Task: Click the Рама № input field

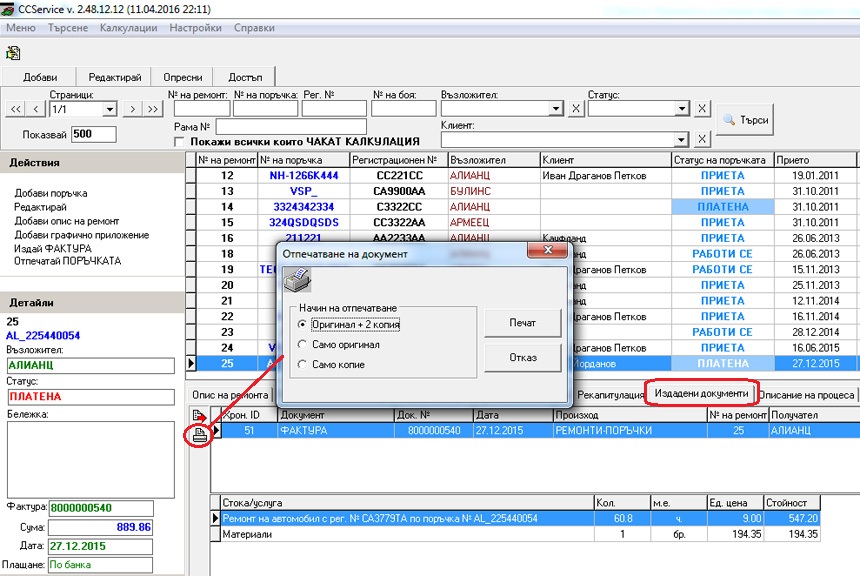Action: pyautogui.click(x=291, y=127)
